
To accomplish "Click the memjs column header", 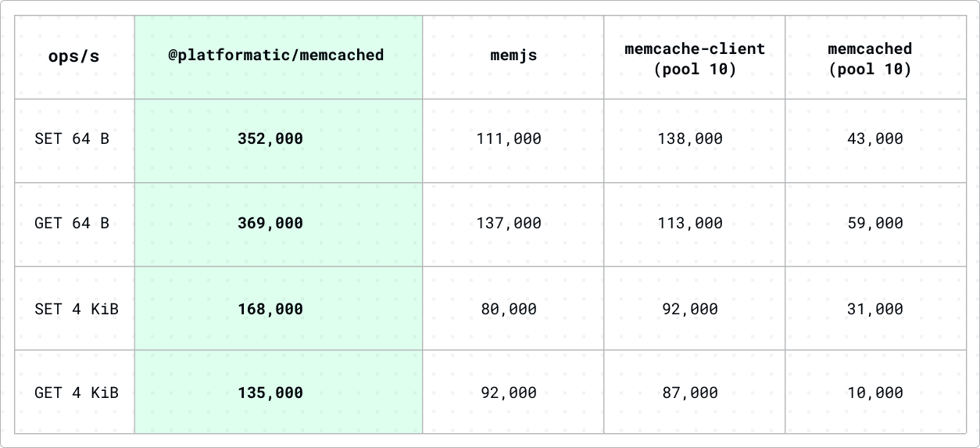I will coord(513,56).
